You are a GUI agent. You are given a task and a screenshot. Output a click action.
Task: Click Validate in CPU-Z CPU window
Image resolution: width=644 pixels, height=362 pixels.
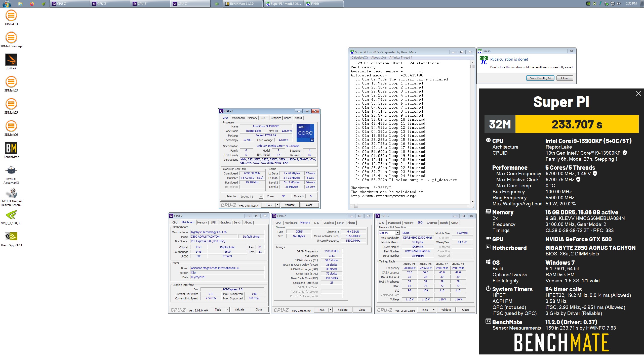290,205
